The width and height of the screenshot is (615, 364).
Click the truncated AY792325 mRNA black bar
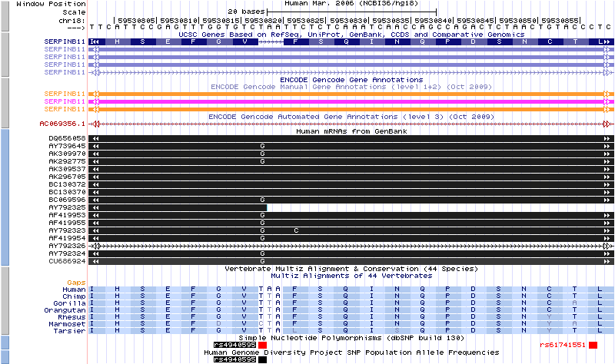(178, 207)
